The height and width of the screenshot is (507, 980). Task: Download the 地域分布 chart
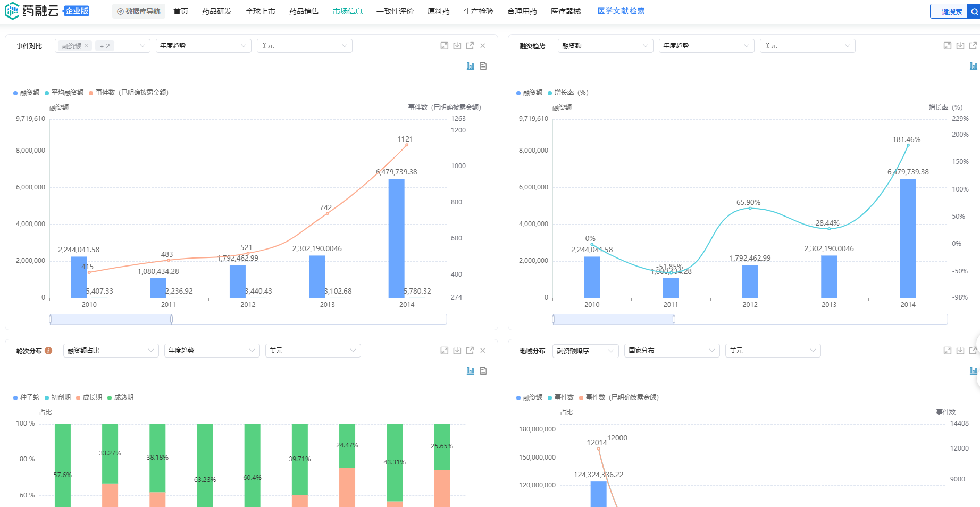[x=960, y=351]
